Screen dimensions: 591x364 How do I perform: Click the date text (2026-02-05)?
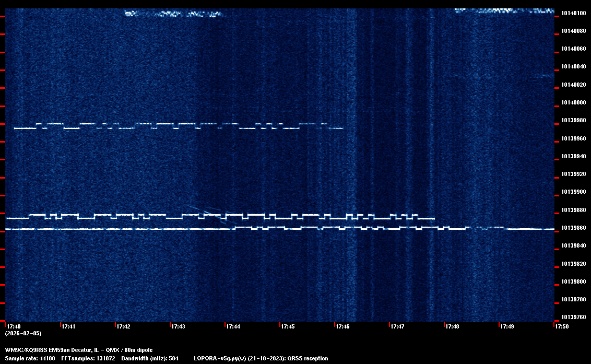point(23,333)
